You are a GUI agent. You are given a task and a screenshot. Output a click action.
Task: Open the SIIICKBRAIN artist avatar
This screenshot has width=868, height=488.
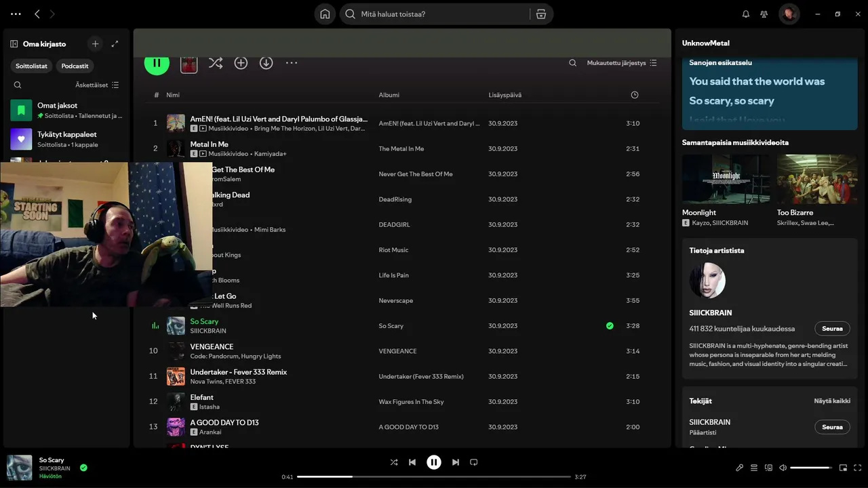(x=707, y=281)
